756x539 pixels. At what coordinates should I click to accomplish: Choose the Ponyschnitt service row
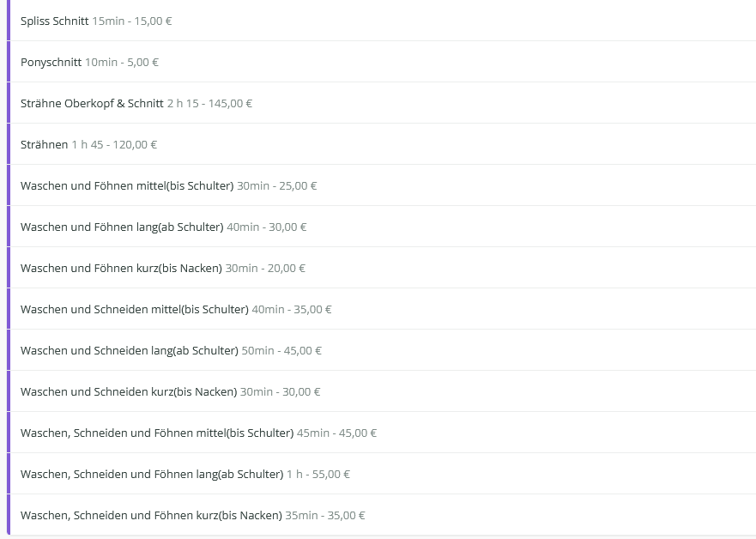point(51,62)
